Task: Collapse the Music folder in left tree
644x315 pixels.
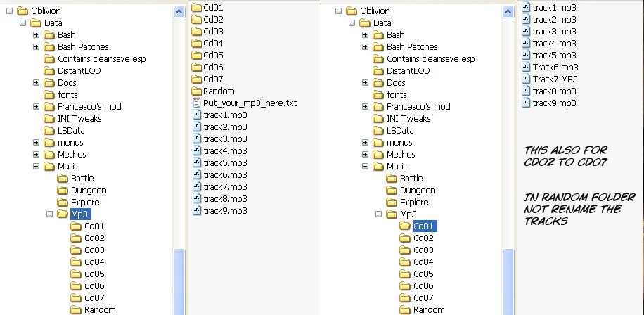Action: tap(36, 167)
